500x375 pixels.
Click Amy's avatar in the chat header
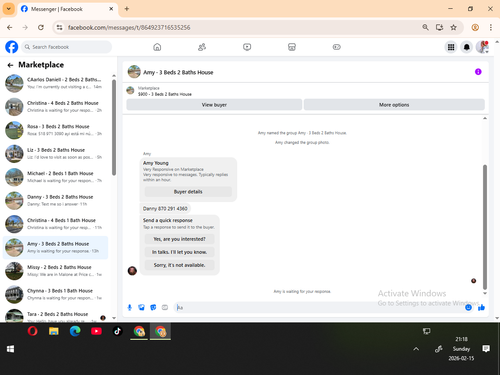[x=134, y=72]
